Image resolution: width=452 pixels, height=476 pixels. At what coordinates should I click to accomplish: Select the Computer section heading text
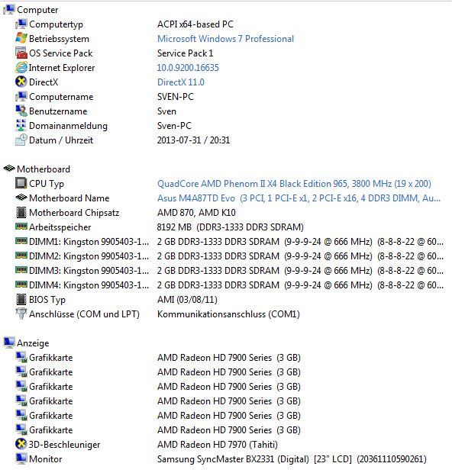tap(37, 10)
